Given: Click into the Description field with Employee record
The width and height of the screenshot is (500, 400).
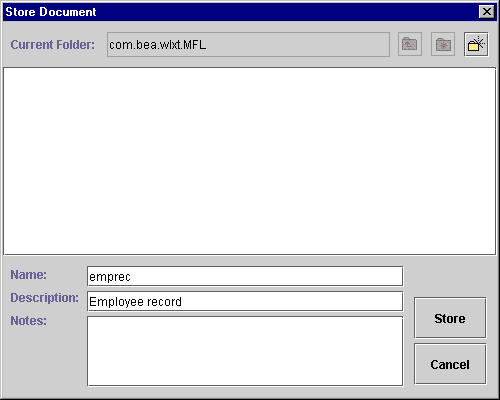Looking at the screenshot, I should [x=245, y=301].
